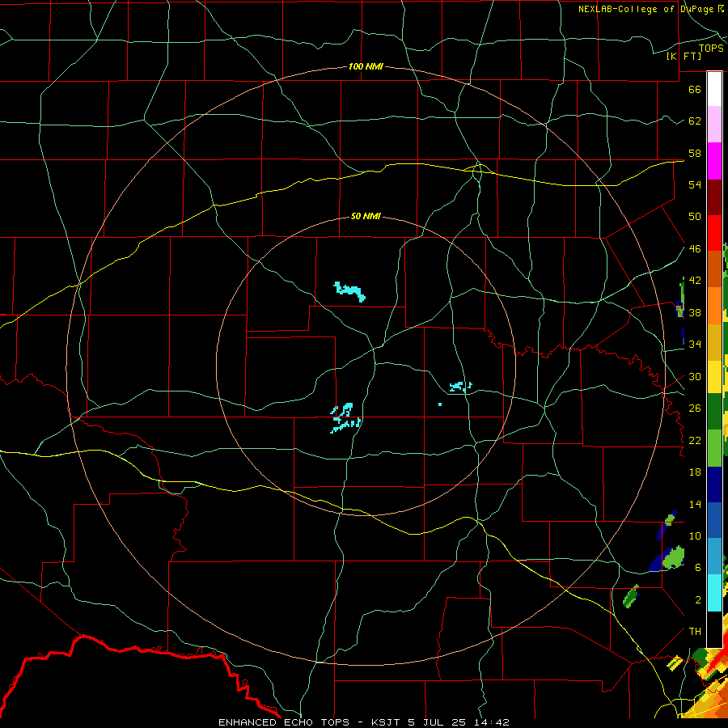This screenshot has width=728, height=728.
Task: Click the 66 value on the legend scale
Action: pos(695,89)
